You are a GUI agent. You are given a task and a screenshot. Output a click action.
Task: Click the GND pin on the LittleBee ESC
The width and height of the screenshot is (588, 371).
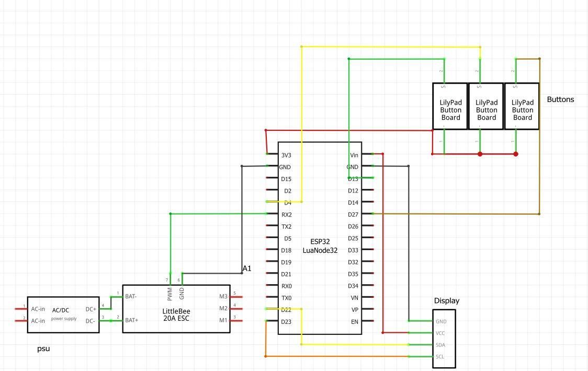tap(182, 279)
